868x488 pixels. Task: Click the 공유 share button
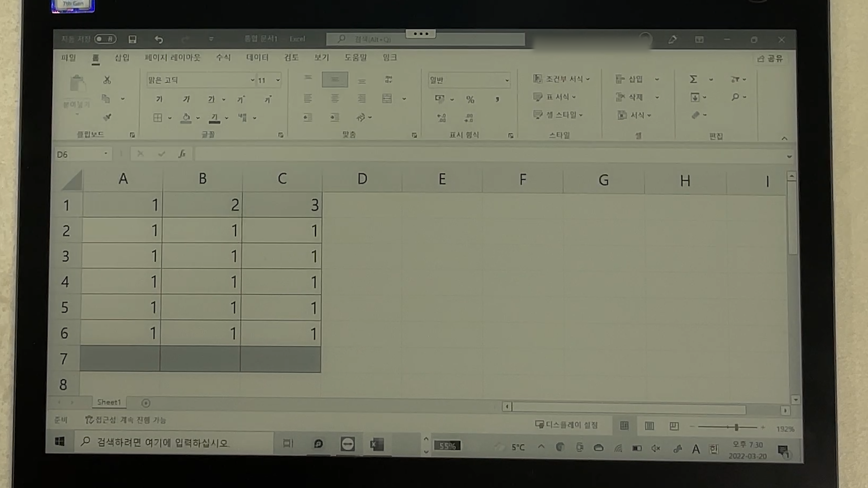(x=770, y=59)
